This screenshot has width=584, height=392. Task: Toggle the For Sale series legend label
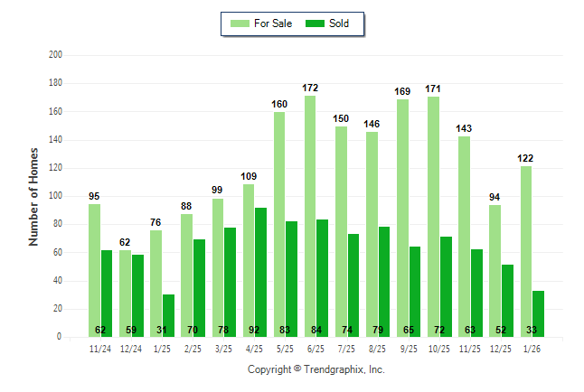point(274,23)
